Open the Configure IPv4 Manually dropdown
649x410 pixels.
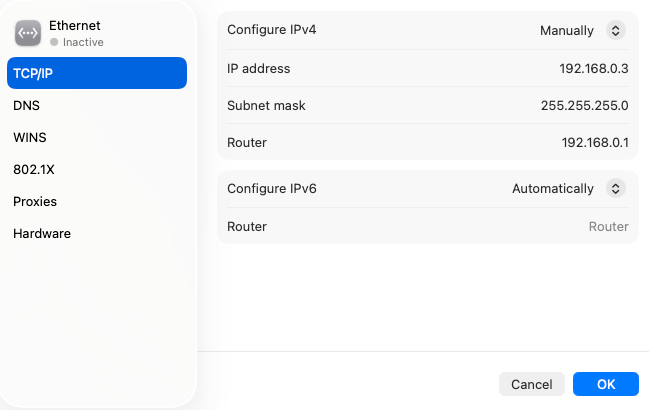point(582,31)
